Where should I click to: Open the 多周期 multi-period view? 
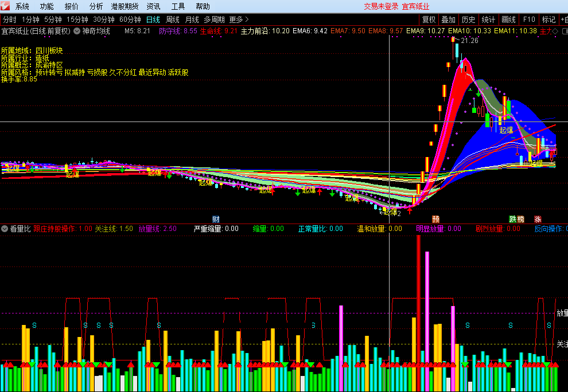(214, 19)
